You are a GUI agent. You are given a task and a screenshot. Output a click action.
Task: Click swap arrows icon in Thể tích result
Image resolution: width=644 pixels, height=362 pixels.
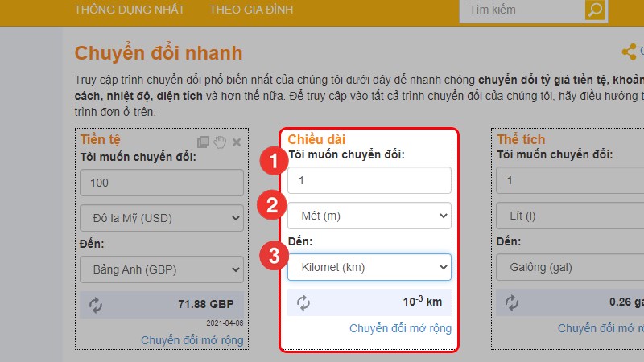[512, 302]
